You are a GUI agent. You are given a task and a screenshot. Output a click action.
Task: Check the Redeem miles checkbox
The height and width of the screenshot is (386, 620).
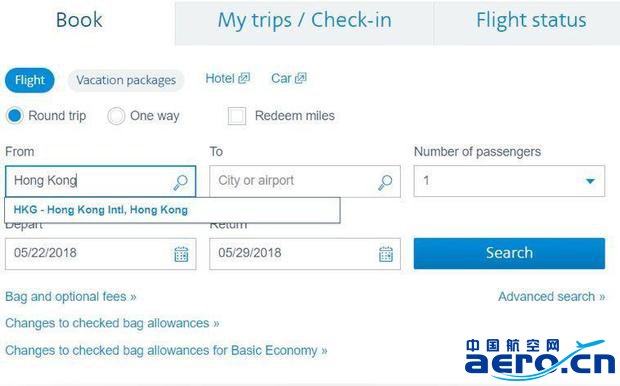point(237,116)
